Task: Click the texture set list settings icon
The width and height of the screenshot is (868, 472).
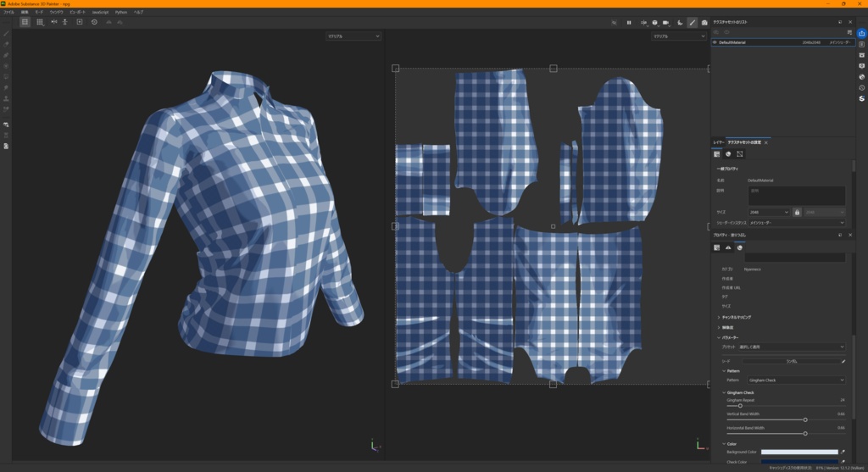Action: (849, 32)
